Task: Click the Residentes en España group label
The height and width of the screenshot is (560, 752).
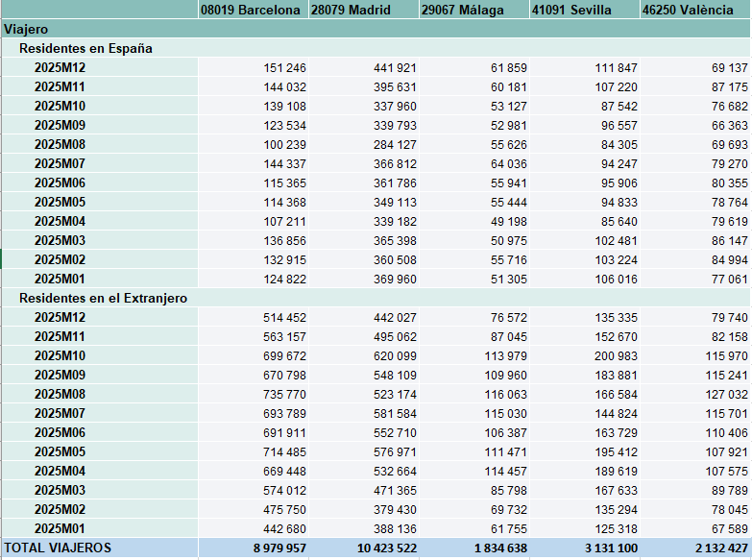Action: (85, 48)
